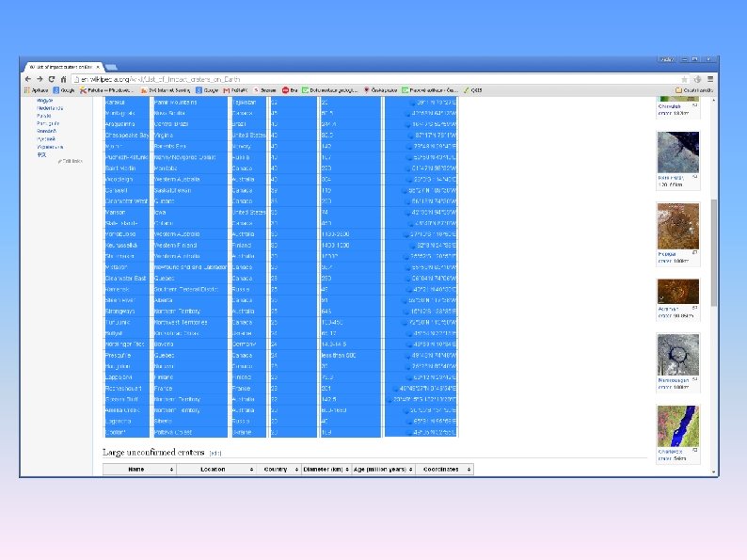Click the page vertical scrollbar thumb
The width and height of the screenshot is (747, 560).
(714, 252)
